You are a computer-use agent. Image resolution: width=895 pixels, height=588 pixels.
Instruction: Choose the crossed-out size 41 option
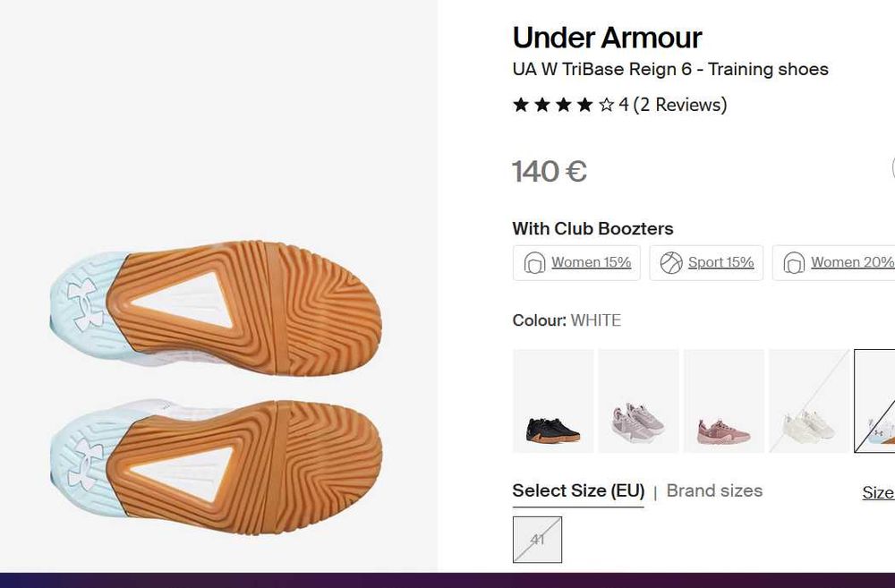coord(537,540)
